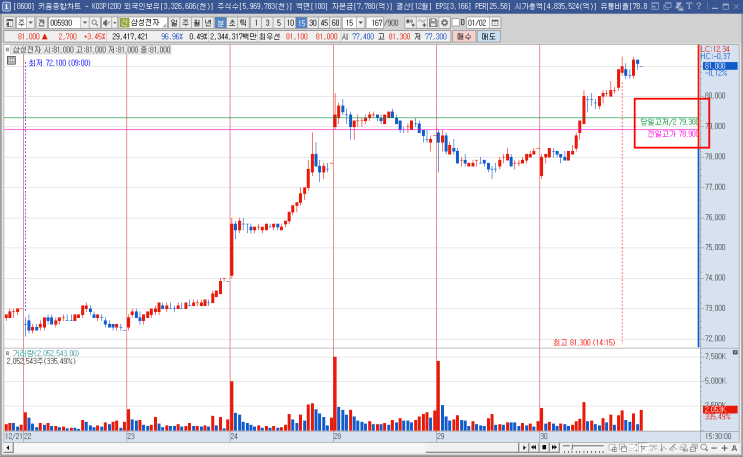Switch to yearly 년 chart period

click(208, 23)
